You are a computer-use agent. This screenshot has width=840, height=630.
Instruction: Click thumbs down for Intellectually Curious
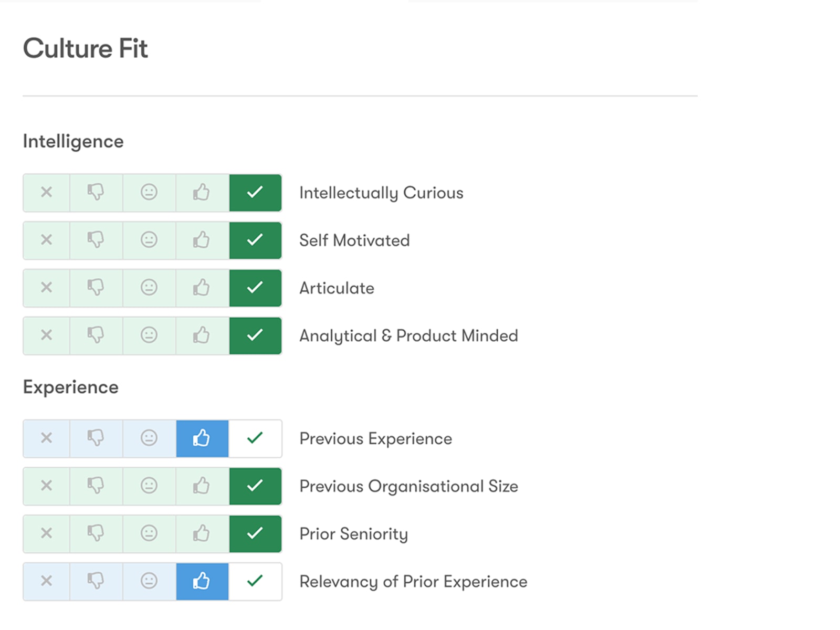point(96,193)
